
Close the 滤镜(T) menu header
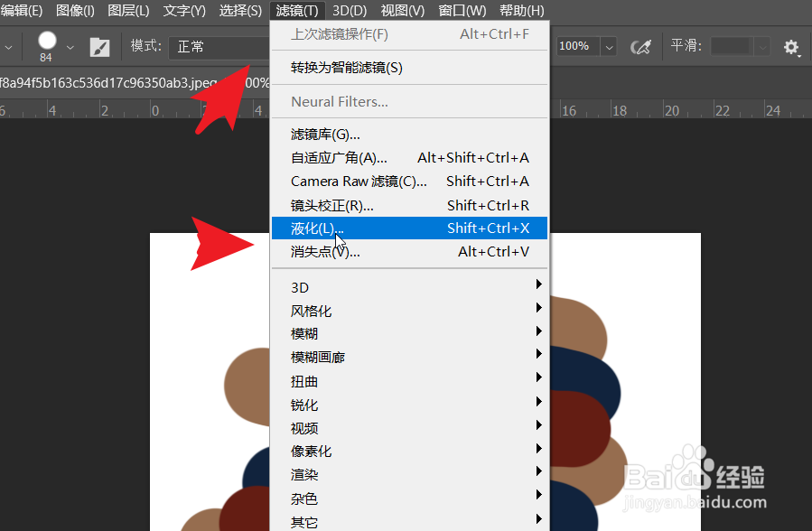point(297,10)
